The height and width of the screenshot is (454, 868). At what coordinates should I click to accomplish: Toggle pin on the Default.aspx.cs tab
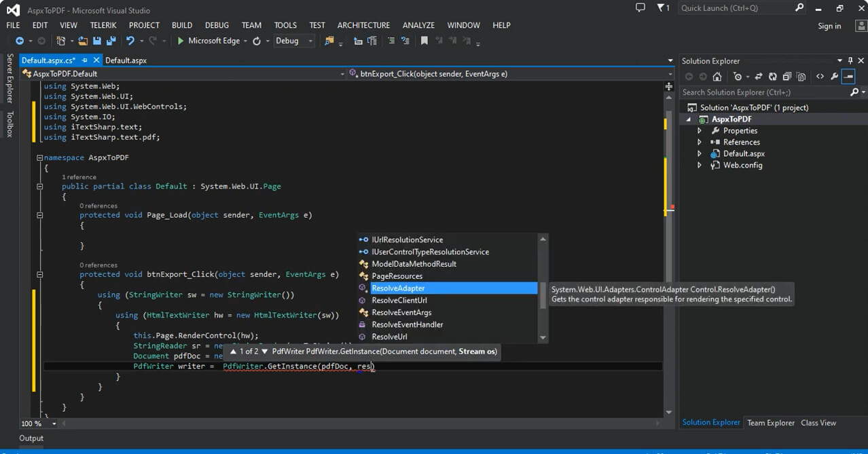pyautogui.click(x=85, y=60)
